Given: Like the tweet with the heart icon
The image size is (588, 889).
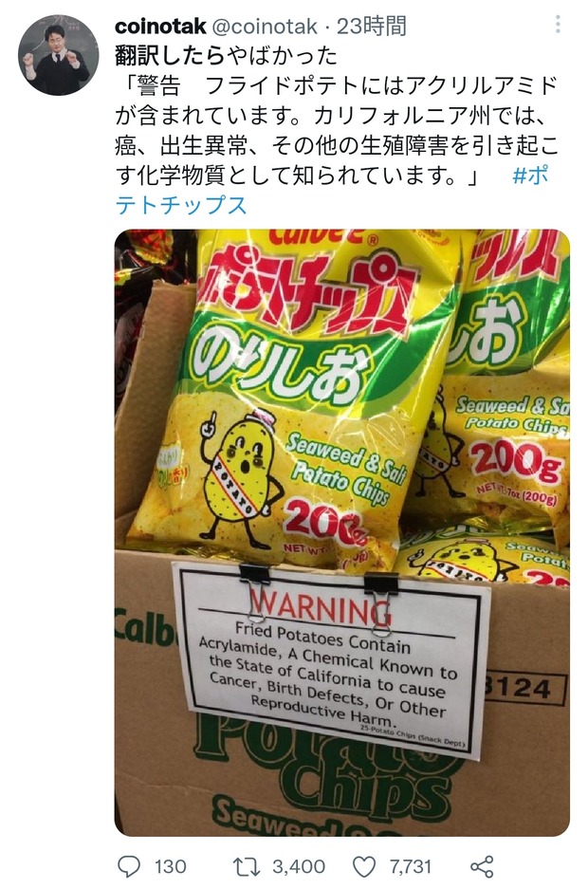Looking at the screenshot, I should coord(364,866).
